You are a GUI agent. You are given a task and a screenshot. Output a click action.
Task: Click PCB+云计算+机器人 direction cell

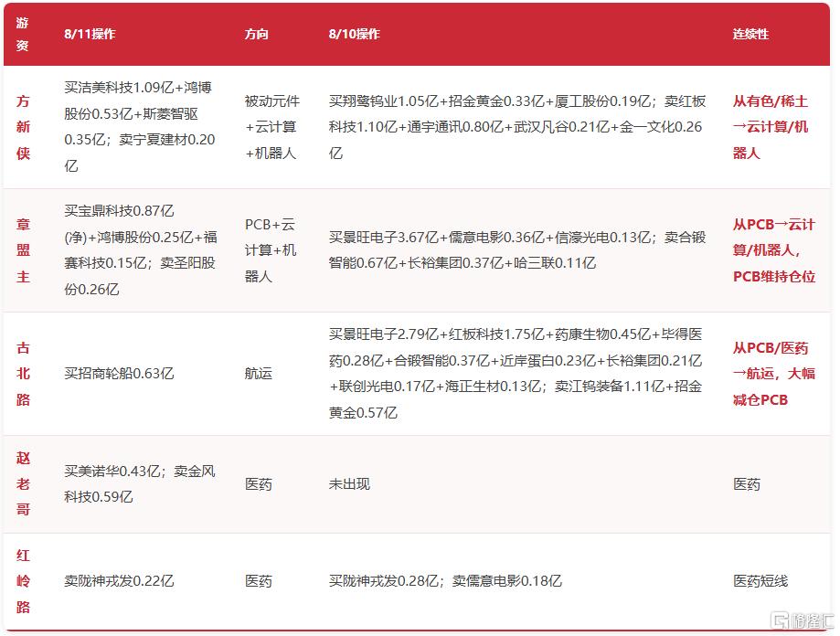pyautogui.click(x=271, y=250)
